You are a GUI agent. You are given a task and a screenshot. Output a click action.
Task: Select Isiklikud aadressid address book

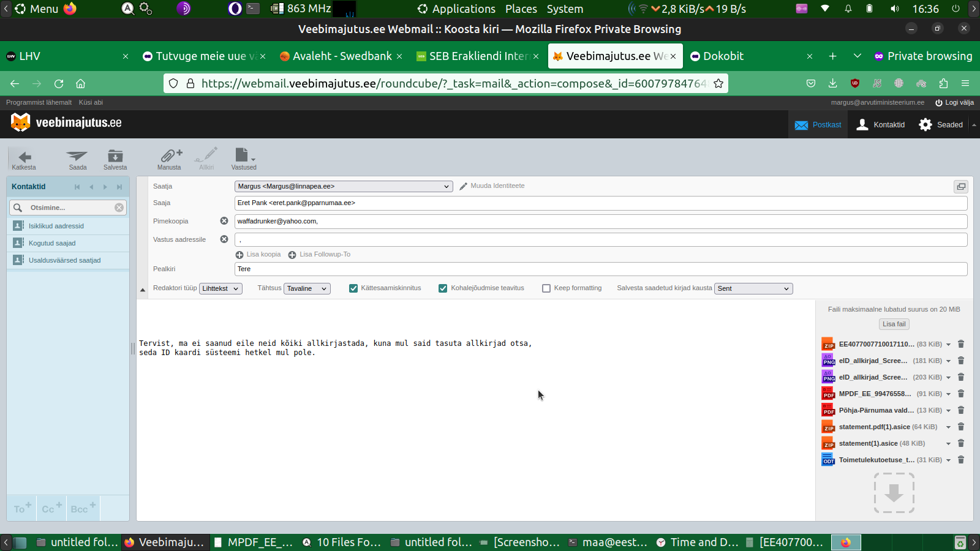[68, 226]
